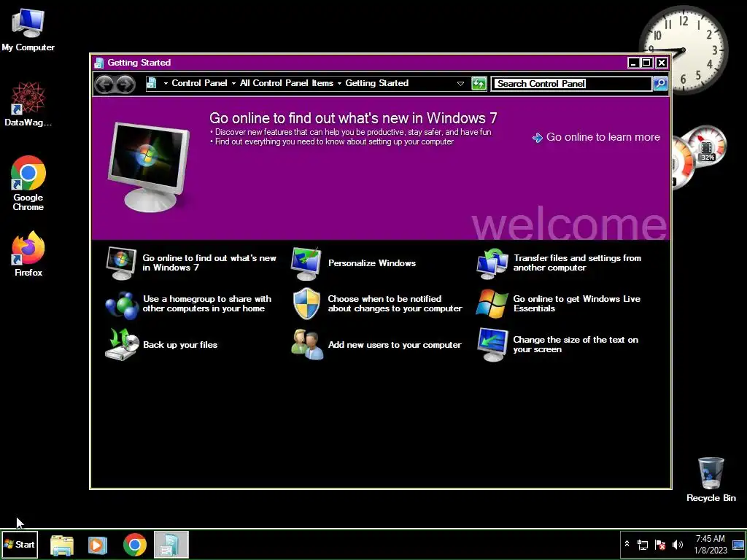The image size is (747, 560).
Task: Open the Firefox desktop shortcut
Action: (28, 254)
